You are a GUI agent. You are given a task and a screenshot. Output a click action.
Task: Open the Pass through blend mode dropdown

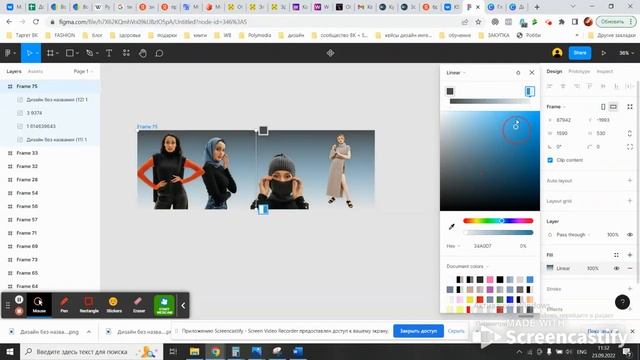coord(573,235)
